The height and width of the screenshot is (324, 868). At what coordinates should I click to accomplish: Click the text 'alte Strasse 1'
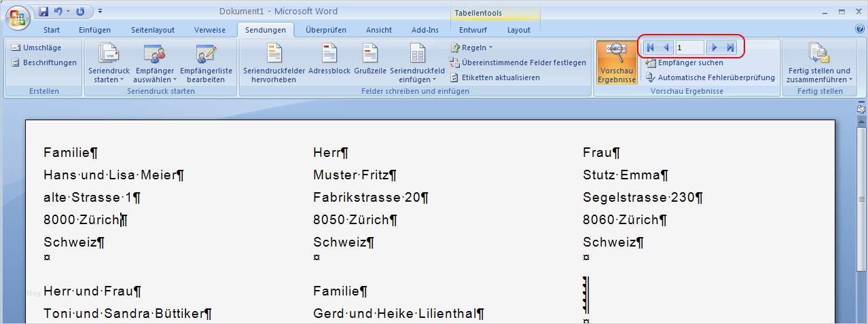coord(88,198)
